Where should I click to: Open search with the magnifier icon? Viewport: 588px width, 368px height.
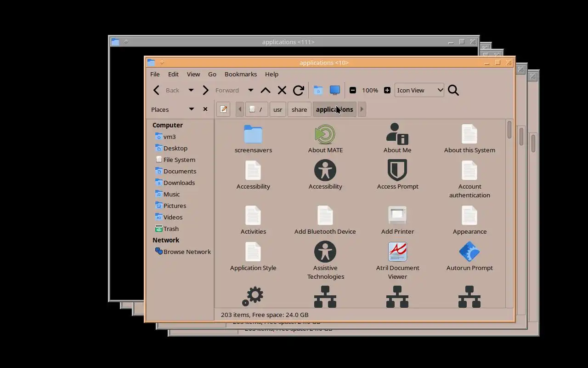click(x=453, y=90)
